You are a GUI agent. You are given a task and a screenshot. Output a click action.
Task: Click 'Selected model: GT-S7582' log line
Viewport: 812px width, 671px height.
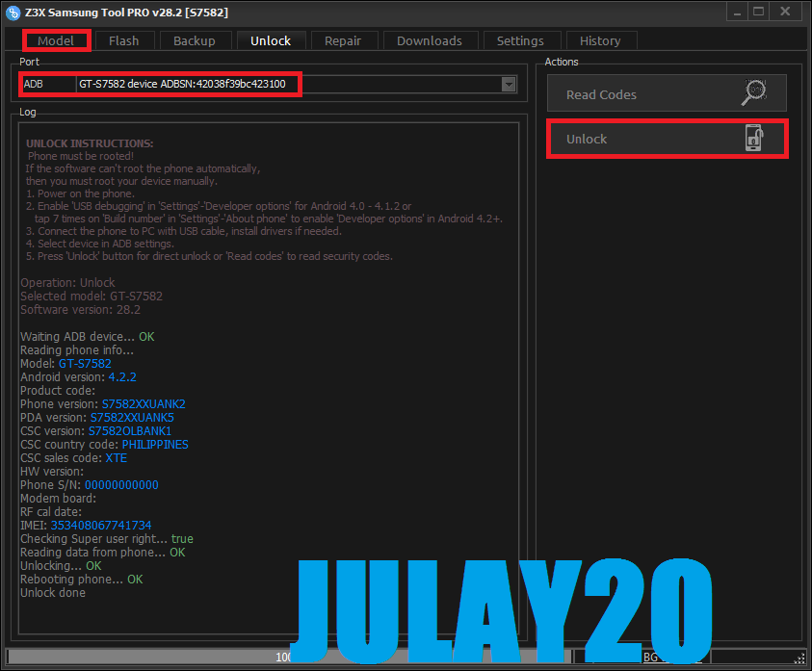pos(92,297)
